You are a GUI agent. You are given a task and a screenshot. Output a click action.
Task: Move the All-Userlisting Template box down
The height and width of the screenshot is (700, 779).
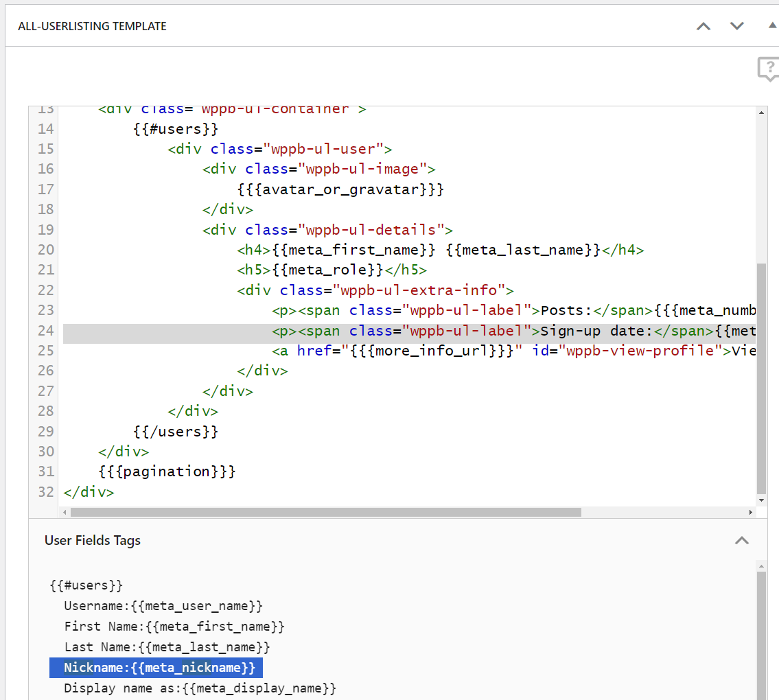(736, 26)
